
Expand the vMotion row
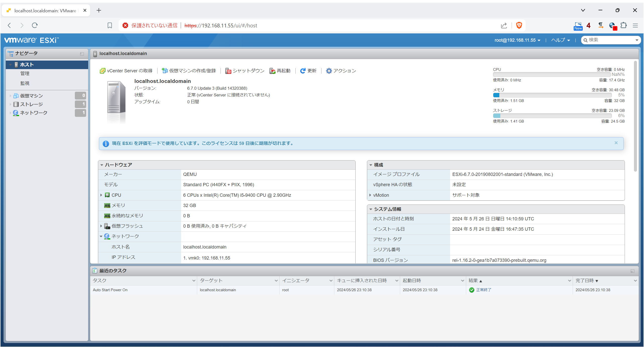coord(370,195)
